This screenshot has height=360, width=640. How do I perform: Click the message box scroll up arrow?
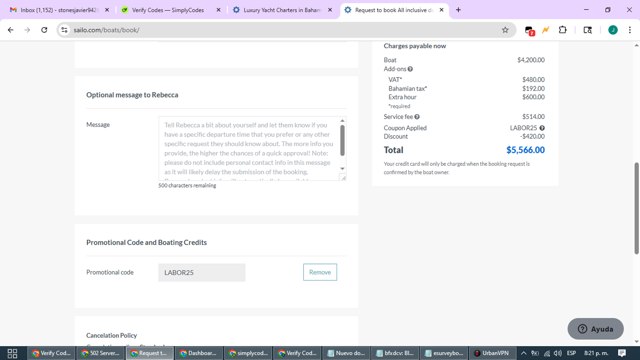[342, 121]
